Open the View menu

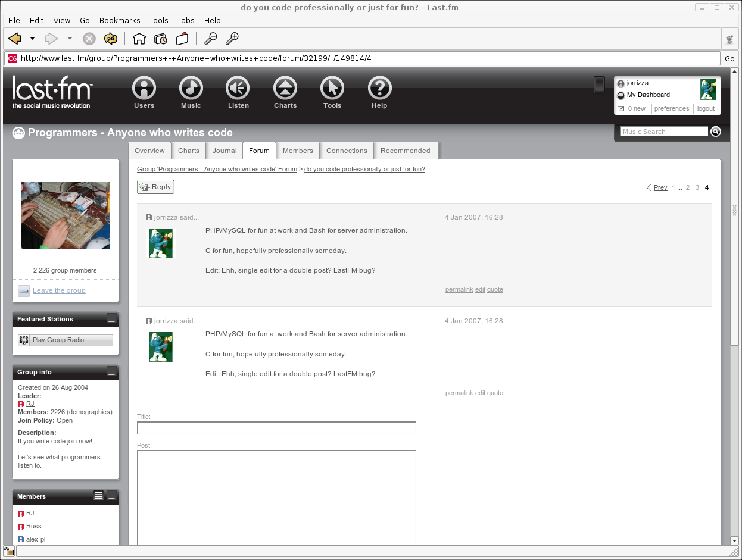(x=62, y=20)
